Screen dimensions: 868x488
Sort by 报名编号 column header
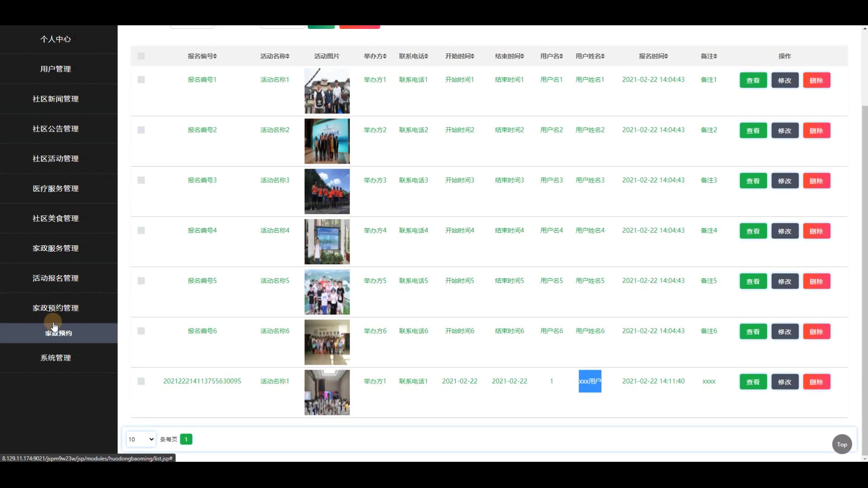202,56
